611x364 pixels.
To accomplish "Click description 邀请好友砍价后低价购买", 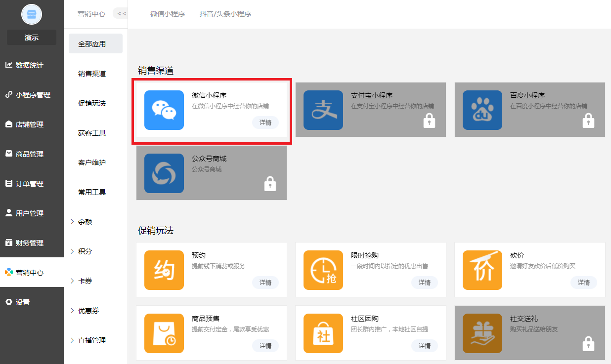I will (543, 266).
